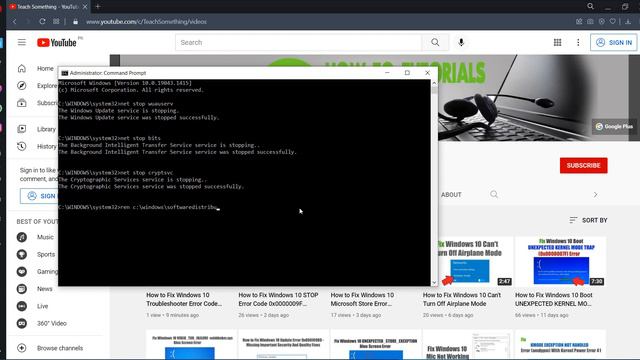Image resolution: width=640 pixels, height=360 pixels.
Task: Click browser snapshot camera icon
Action: tap(590, 21)
